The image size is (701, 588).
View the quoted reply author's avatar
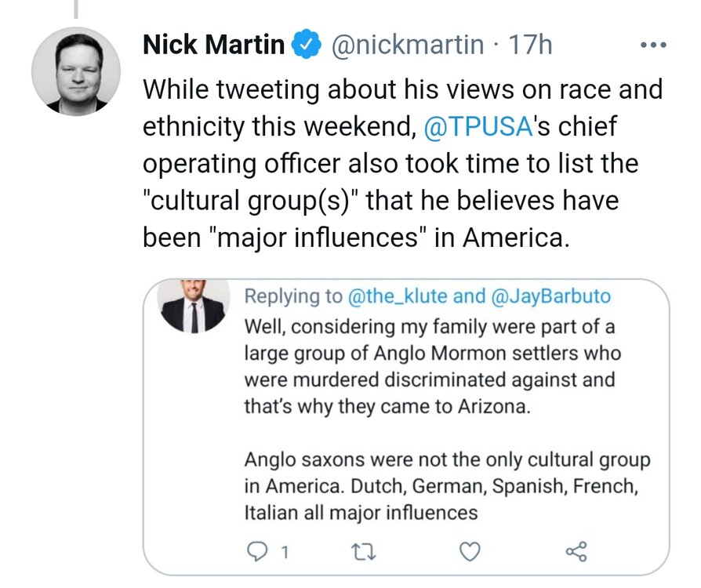[x=194, y=305]
